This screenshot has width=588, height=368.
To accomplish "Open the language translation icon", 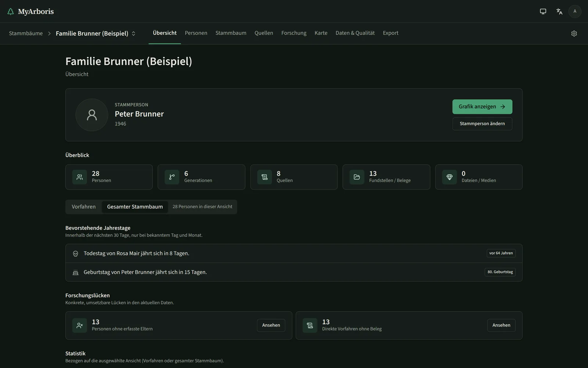I will 559,11.
